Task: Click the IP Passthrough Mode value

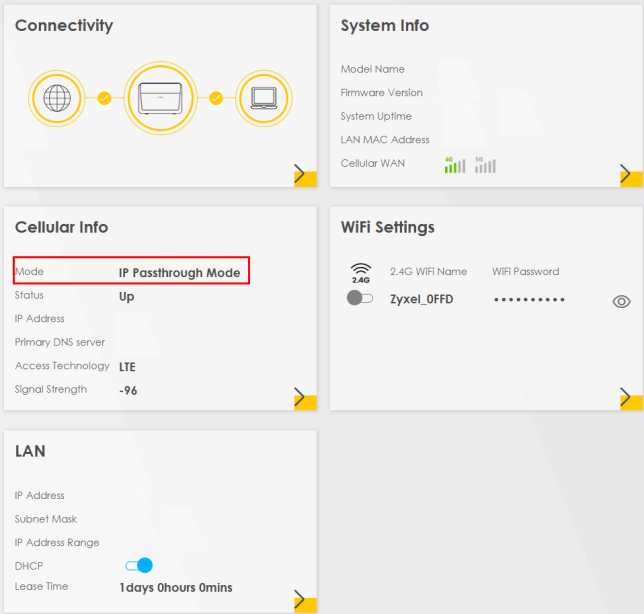Action: [179, 272]
